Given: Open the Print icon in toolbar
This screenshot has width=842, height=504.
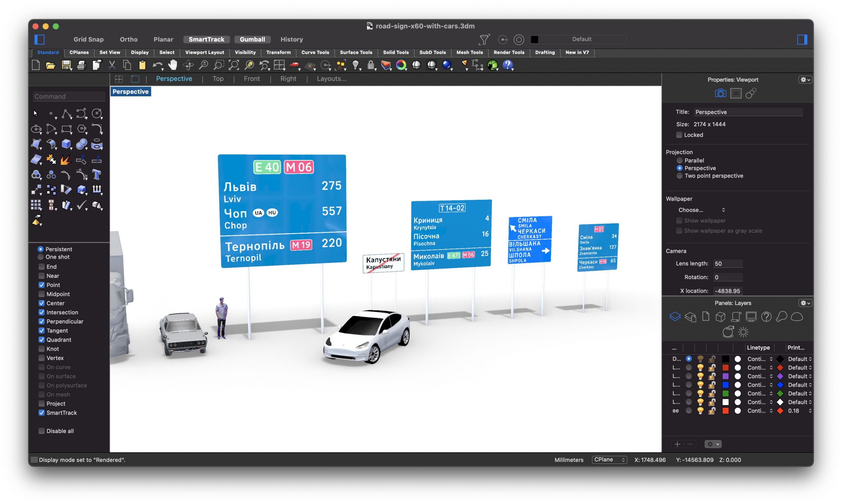Looking at the screenshot, I should 81,65.
